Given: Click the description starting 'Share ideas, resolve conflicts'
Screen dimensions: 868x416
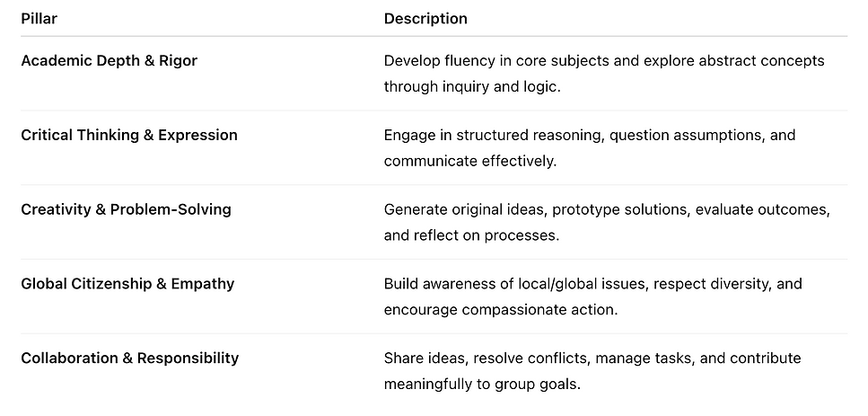Looking at the screenshot, I should (592, 358).
